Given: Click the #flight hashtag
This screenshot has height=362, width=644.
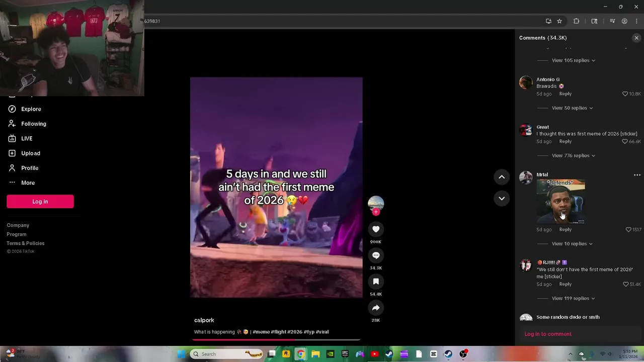Looking at the screenshot, I should coord(278,332).
